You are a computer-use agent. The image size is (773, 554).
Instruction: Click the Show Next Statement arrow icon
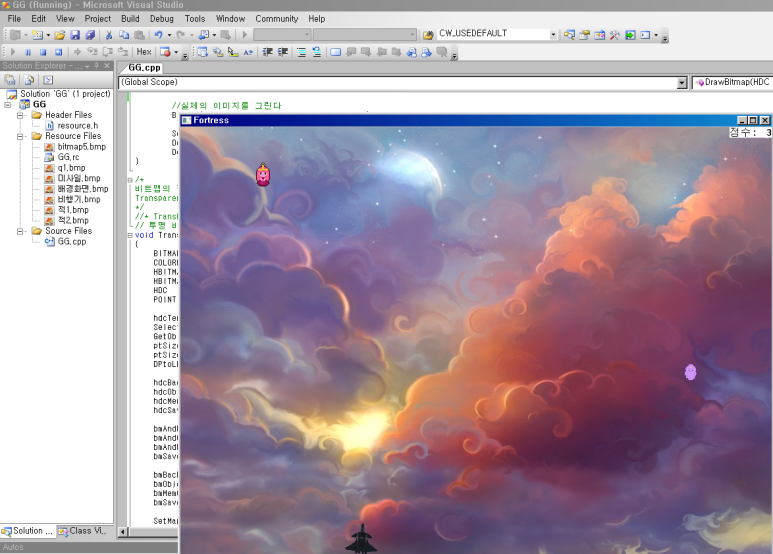(x=77, y=52)
